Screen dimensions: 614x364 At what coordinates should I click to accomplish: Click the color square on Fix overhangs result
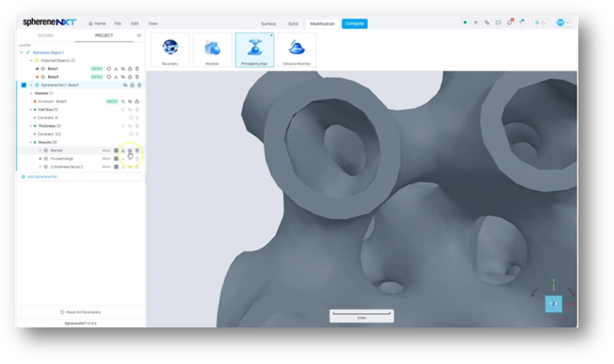click(x=115, y=159)
